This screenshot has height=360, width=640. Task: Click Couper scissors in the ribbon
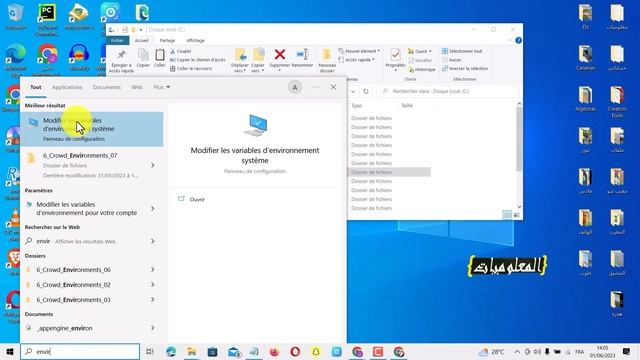pos(180,51)
